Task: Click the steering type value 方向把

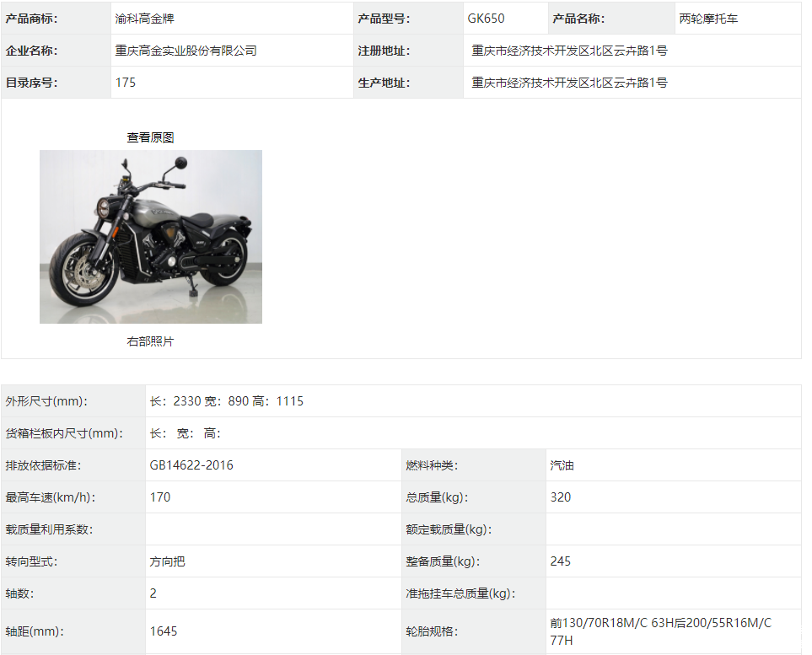Action: 167,561
